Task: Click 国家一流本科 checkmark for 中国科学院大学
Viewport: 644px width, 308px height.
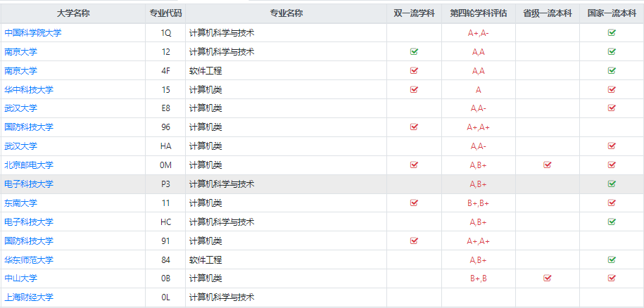Action: pos(612,33)
